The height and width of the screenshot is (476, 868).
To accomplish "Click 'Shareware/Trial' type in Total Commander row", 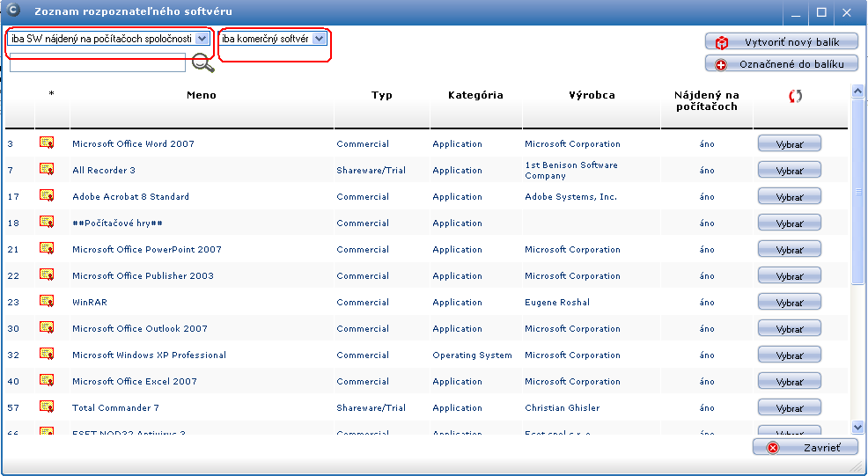I will (371, 407).
